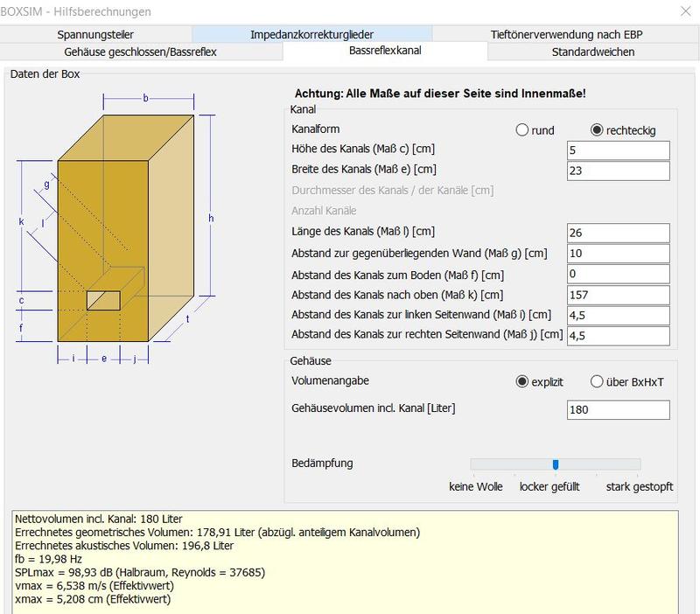The image size is (700, 614).
Task: Close the BOXSIM Hilfsberechnungen window
Action: pos(686,11)
